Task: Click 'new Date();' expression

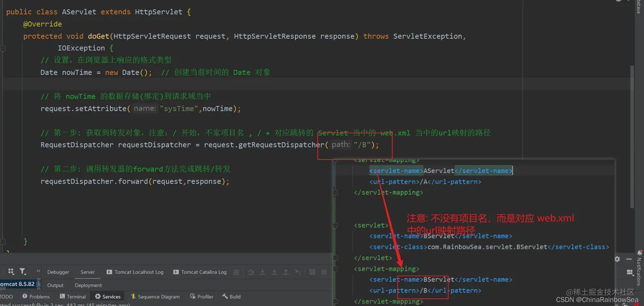Action: pyautogui.click(x=129, y=72)
